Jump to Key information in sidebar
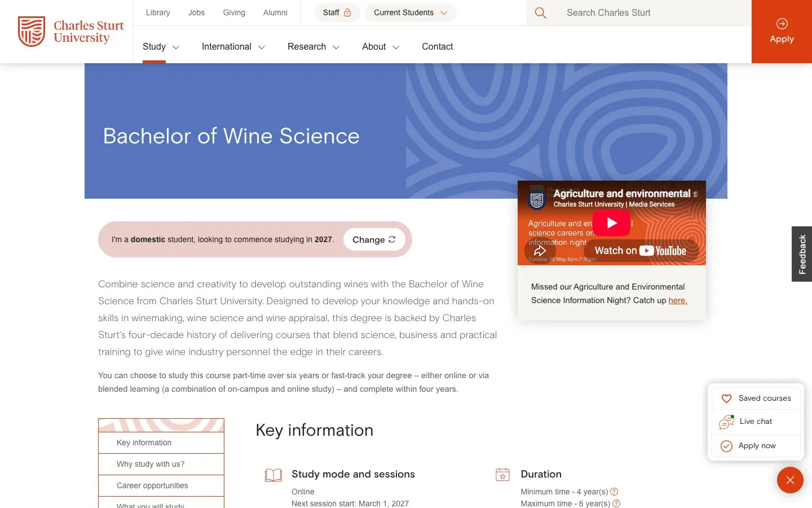Image resolution: width=812 pixels, height=508 pixels. click(x=161, y=443)
